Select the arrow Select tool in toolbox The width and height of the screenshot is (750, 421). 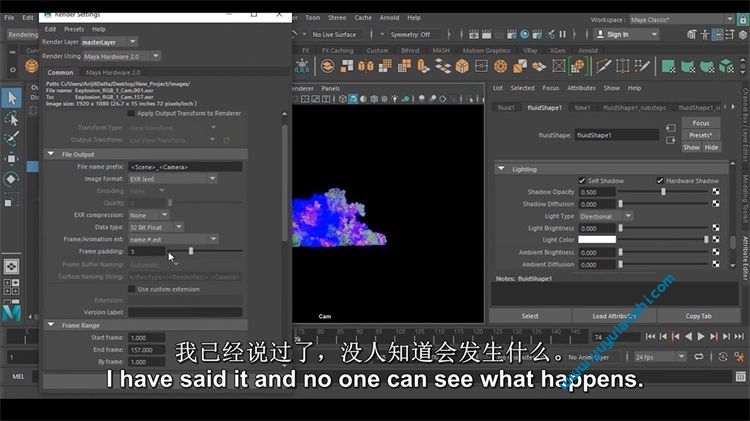pyautogui.click(x=11, y=98)
